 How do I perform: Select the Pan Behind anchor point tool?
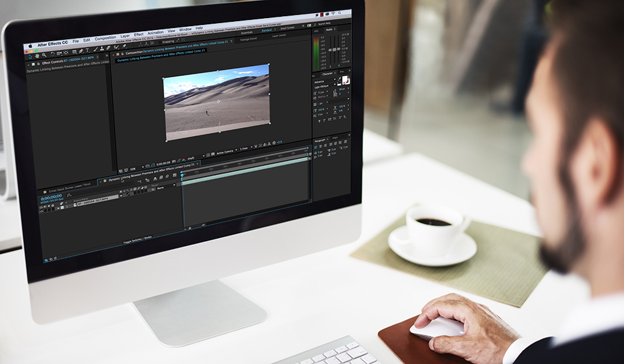click(66, 52)
